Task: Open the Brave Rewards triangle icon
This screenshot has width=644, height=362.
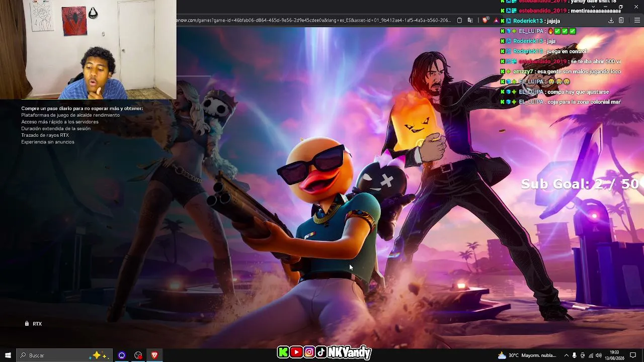Action: coord(496,20)
